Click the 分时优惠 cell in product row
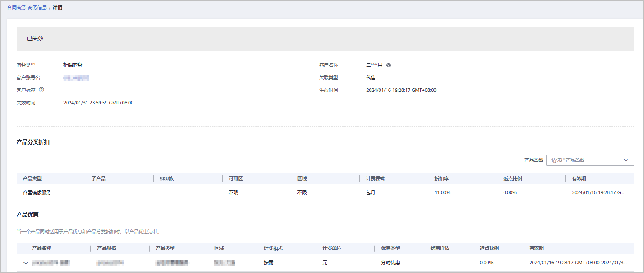The height and width of the screenshot is (273, 644). point(390,263)
